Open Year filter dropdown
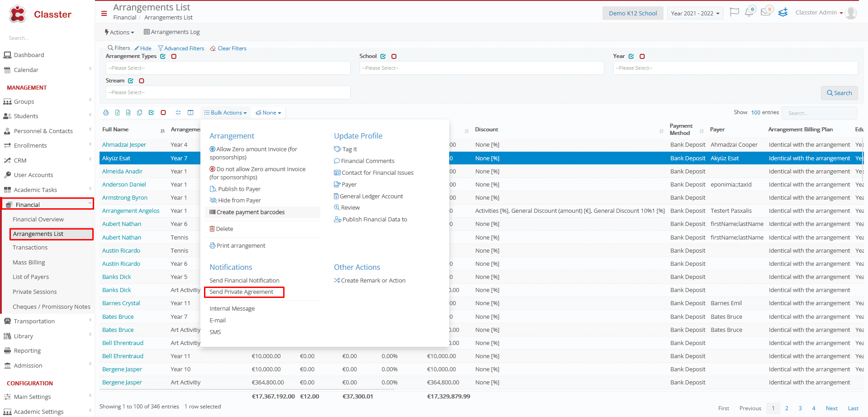 (735, 68)
